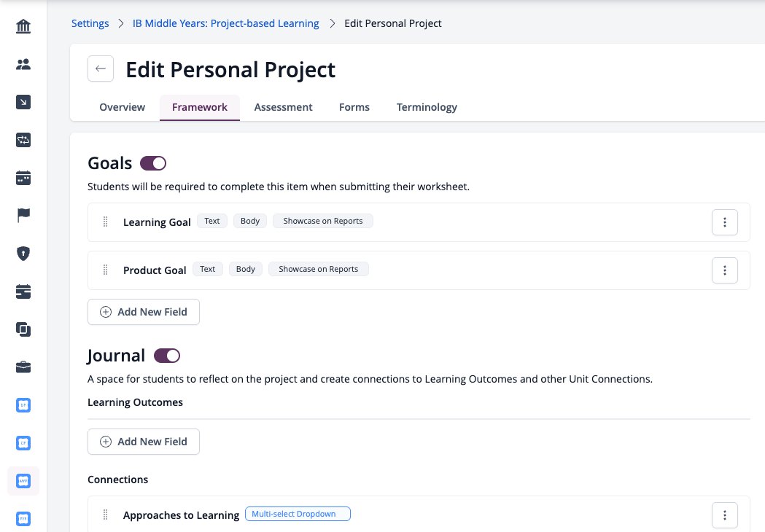The width and height of the screenshot is (765, 532).
Task: Open the school building sidebar icon
Action: point(23,26)
